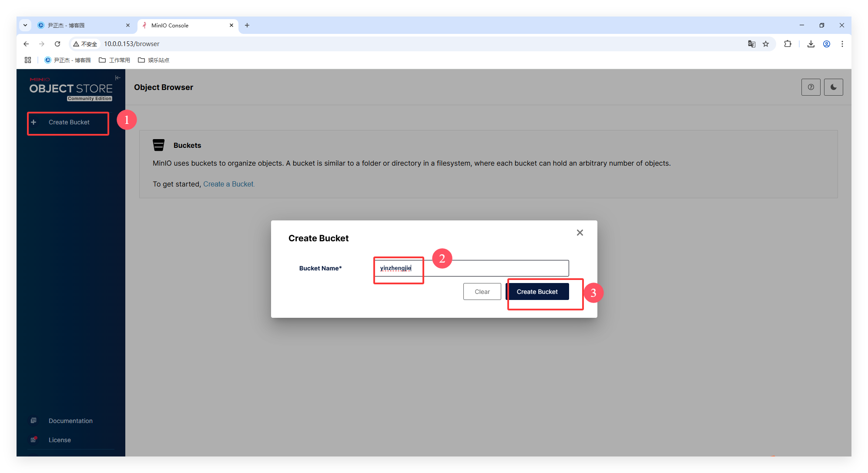The width and height of the screenshot is (868, 473).
Task: Bookmark this page with star icon
Action: (x=766, y=44)
